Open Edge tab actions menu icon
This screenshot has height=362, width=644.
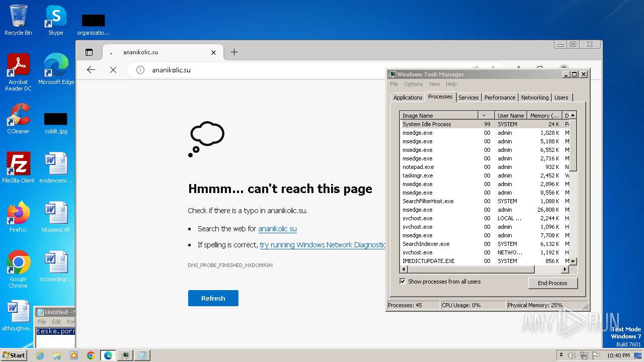tap(89, 52)
